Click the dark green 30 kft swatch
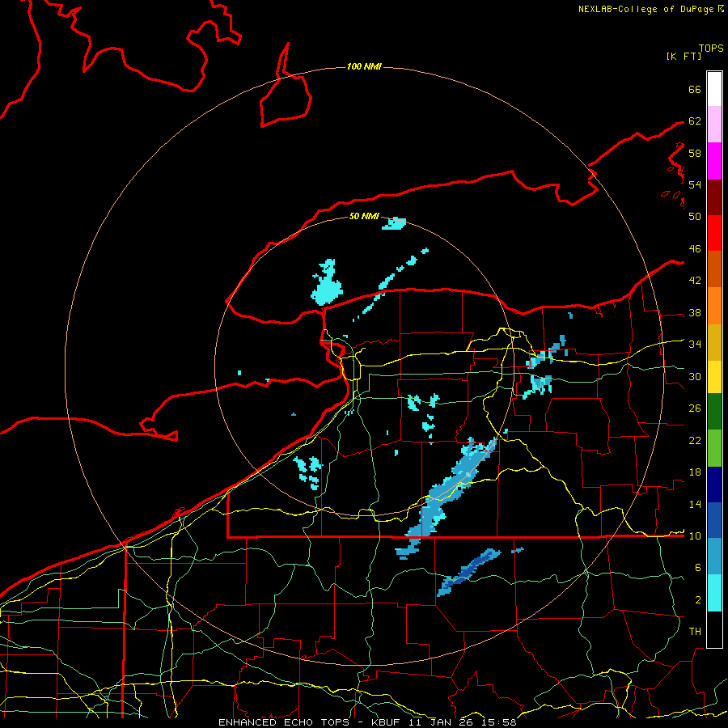 (714, 412)
